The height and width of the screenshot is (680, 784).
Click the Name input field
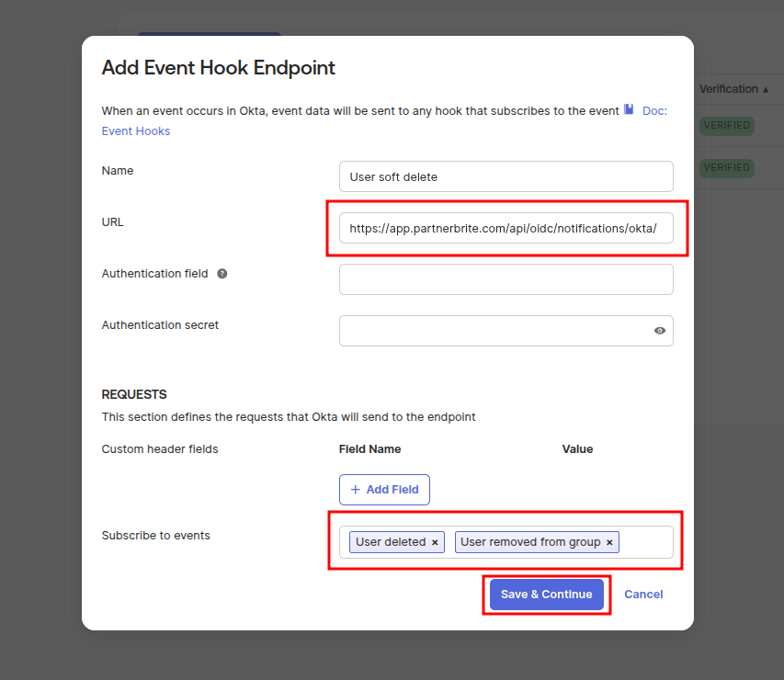506,176
